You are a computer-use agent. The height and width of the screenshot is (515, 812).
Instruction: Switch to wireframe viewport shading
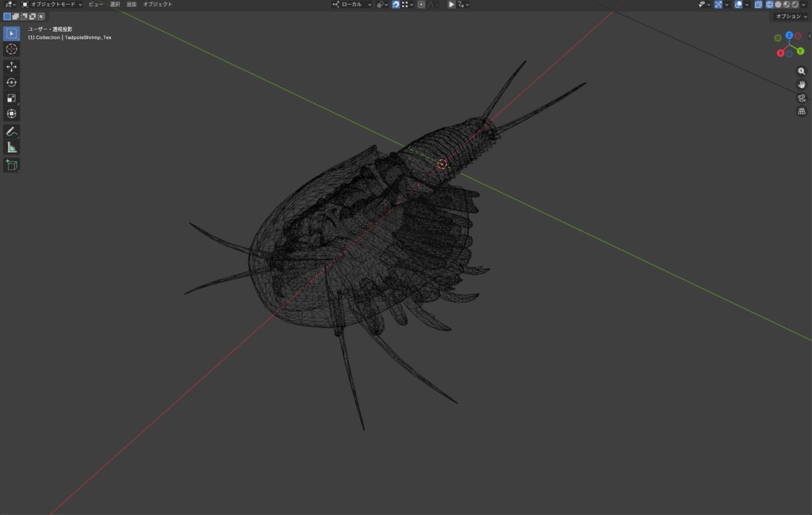pos(769,4)
